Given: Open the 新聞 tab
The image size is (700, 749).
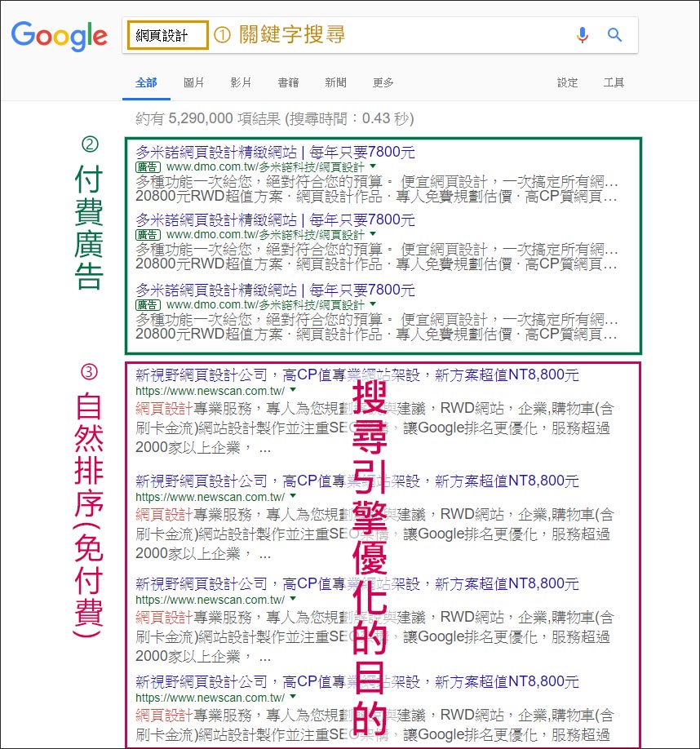Looking at the screenshot, I should tap(335, 82).
